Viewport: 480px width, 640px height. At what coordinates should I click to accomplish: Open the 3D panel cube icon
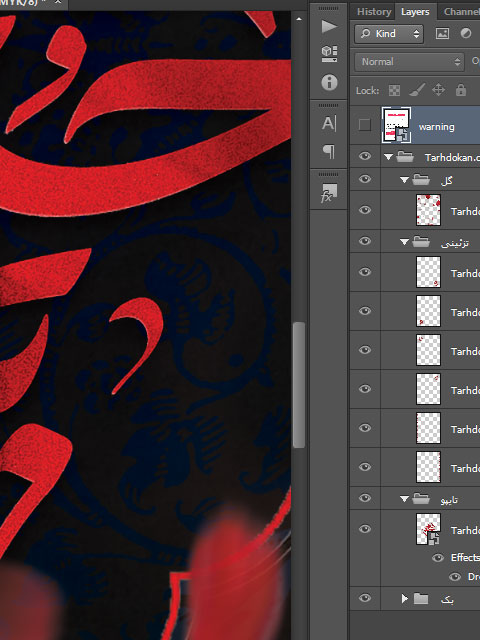click(329, 53)
